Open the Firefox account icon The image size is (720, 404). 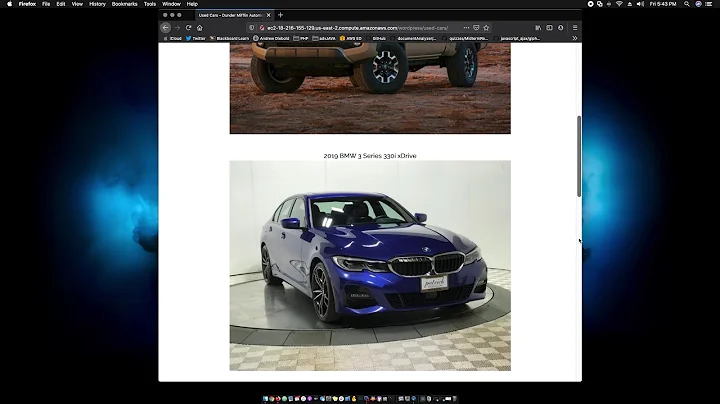pyautogui.click(x=561, y=28)
